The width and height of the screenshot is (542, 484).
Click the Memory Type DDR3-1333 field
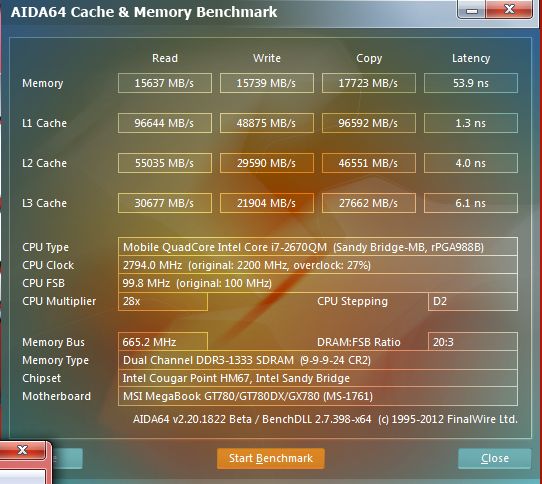pos(318,360)
